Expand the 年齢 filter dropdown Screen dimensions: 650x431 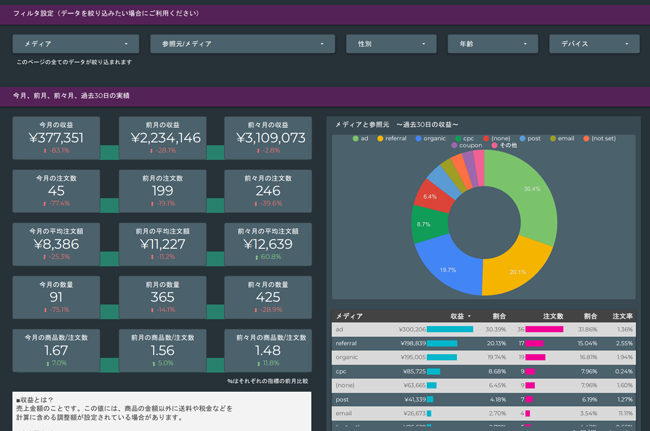493,44
